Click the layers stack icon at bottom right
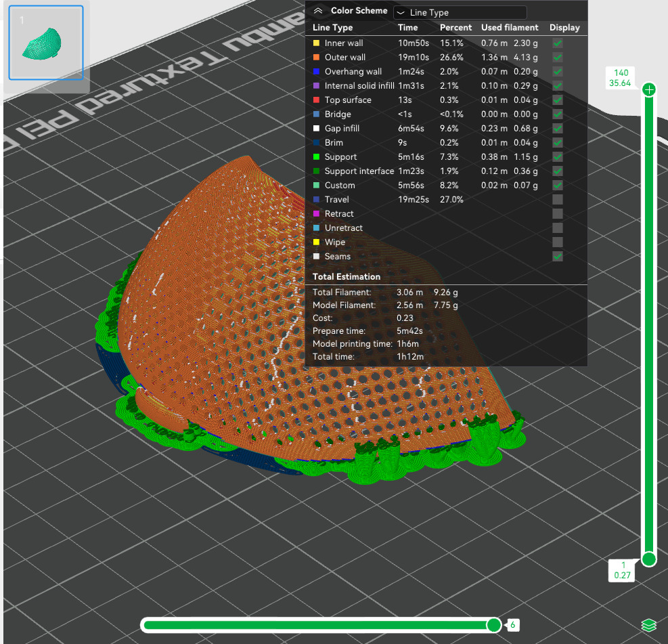Image resolution: width=668 pixels, height=644 pixels. coord(648,625)
